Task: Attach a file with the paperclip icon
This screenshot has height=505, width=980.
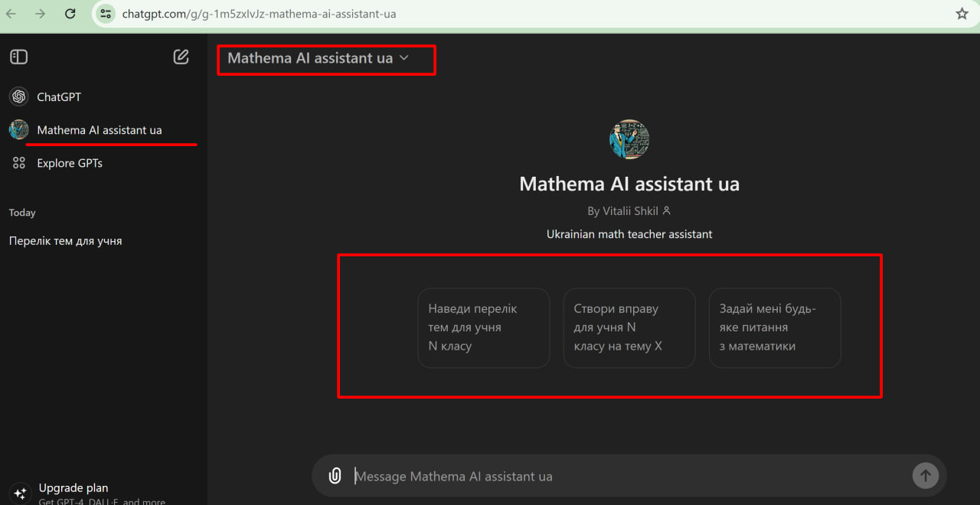Action: pyautogui.click(x=335, y=476)
